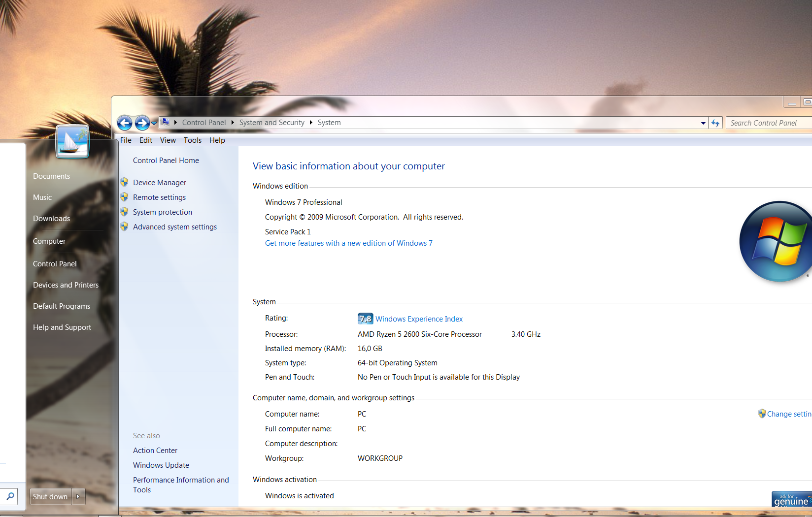Click the Forward navigation arrow button
812x517 pixels.
(x=142, y=123)
